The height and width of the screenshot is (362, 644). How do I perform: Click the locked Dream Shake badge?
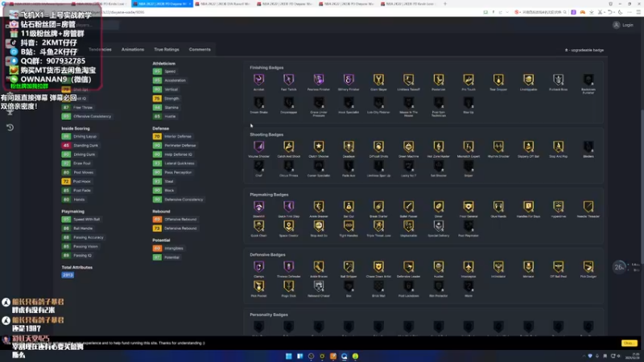coord(258,102)
